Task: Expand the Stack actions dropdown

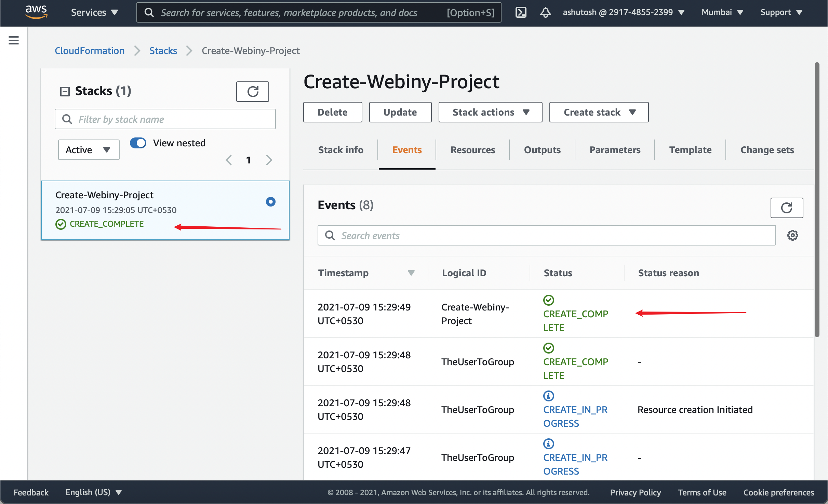Action: click(490, 112)
